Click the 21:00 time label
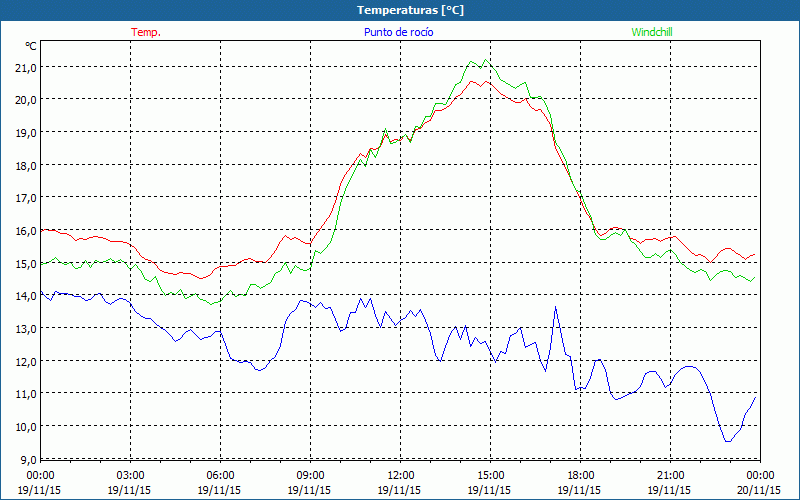 670,476
